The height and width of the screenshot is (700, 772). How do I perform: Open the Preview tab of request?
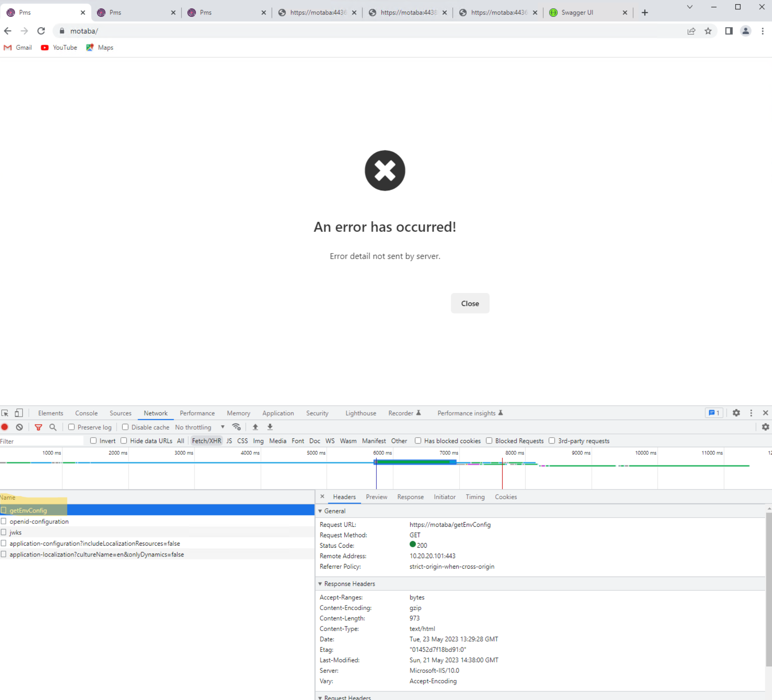(x=376, y=497)
